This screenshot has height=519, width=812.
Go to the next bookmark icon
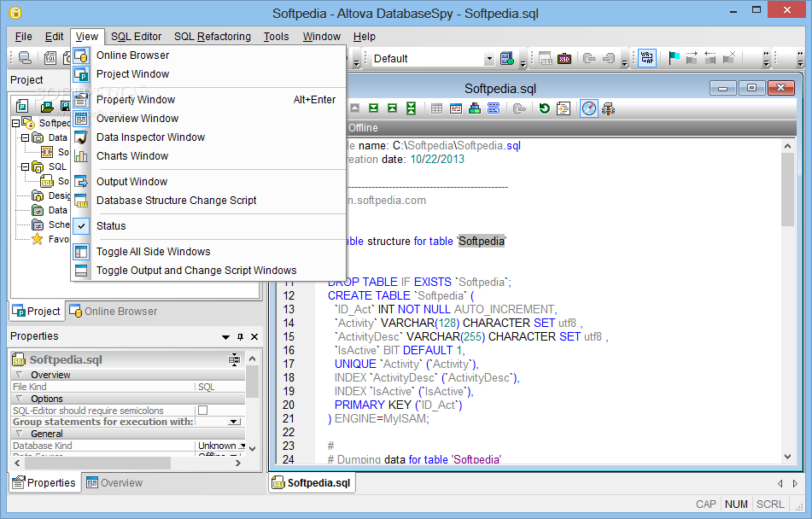[x=692, y=58]
